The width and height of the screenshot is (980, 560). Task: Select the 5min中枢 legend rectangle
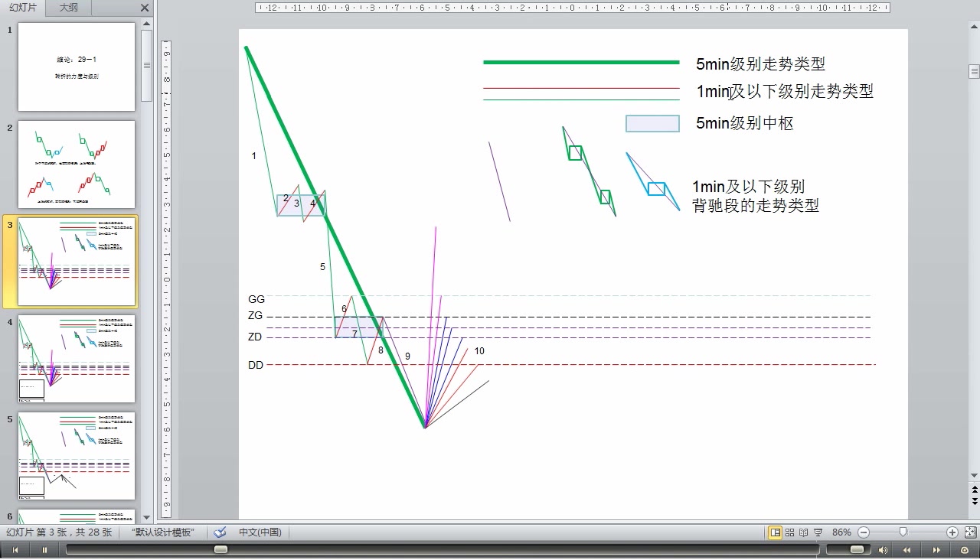[x=652, y=123]
